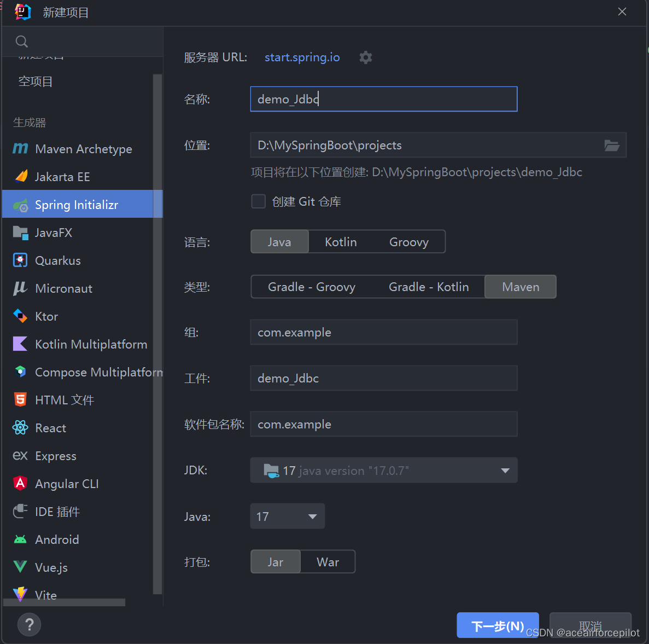This screenshot has width=649, height=644.
Task: Choose Gradle - Groovy build type
Action: click(x=312, y=287)
